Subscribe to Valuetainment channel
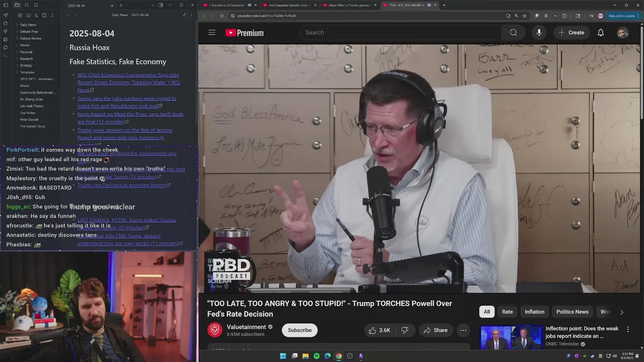This screenshot has height=362, width=644. [299, 330]
